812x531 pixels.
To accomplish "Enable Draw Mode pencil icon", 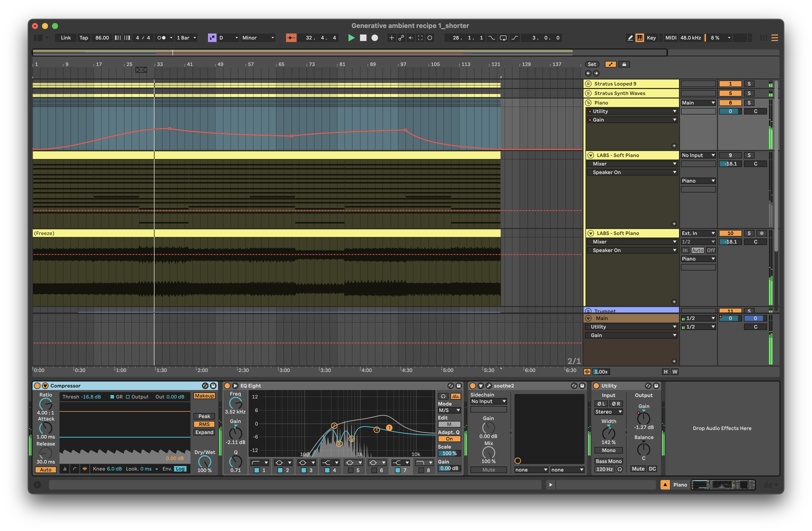I will [x=630, y=38].
